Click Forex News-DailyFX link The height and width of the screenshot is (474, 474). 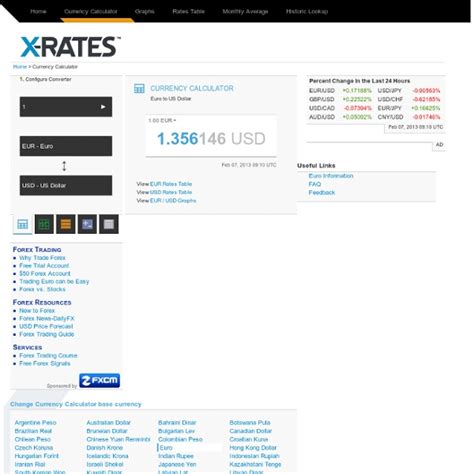(x=47, y=318)
